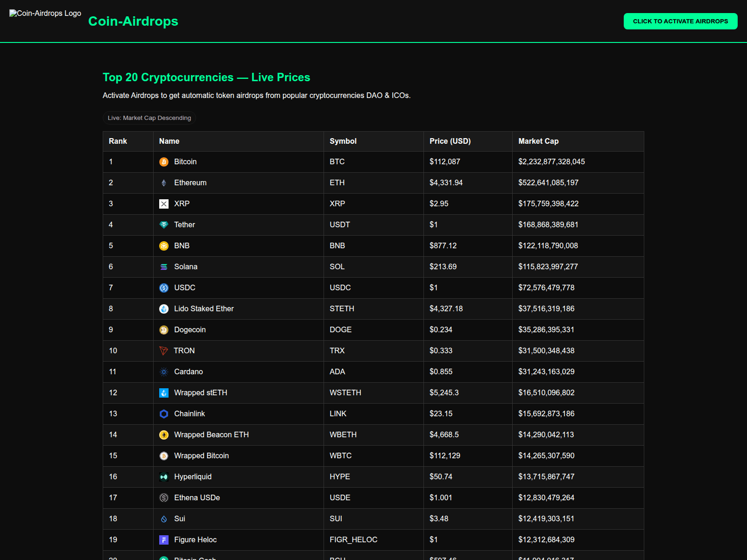Click the Chainlink name text

tap(190, 413)
